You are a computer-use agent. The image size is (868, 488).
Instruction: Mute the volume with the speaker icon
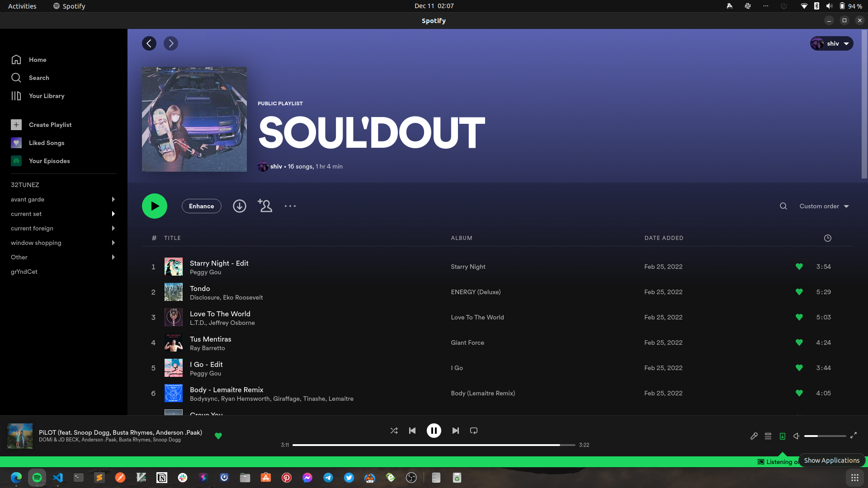pos(797,436)
